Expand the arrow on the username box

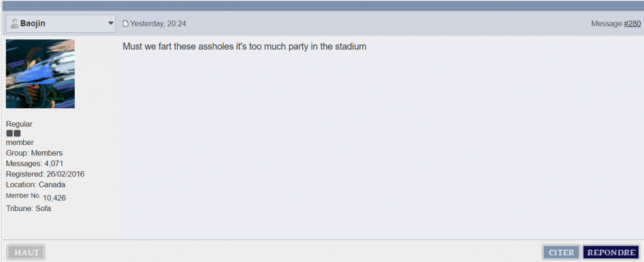(111, 24)
